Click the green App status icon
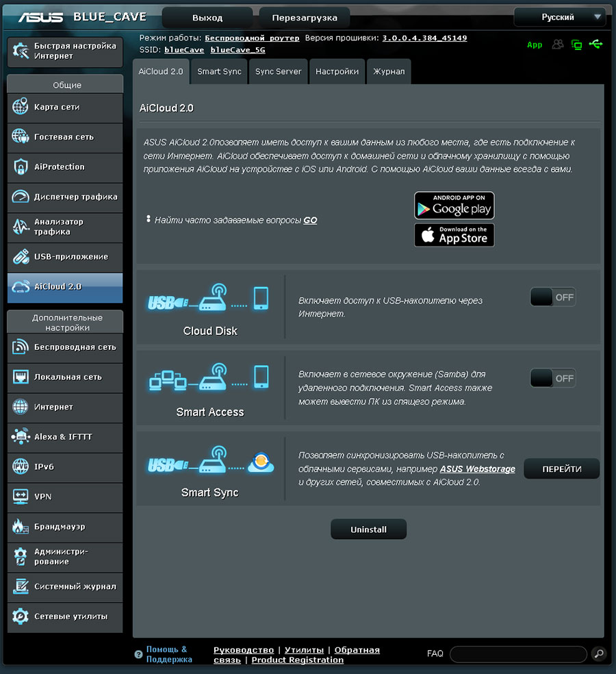This screenshot has width=616, height=674. 535,45
